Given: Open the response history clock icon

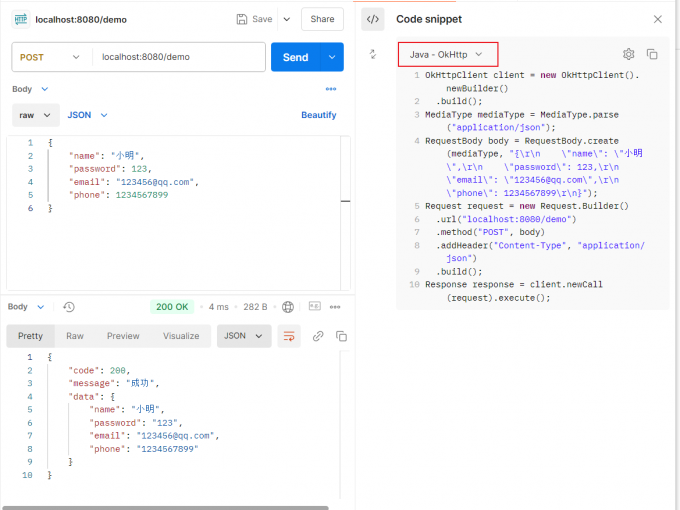Looking at the screenshot, I should pos(69,307).
